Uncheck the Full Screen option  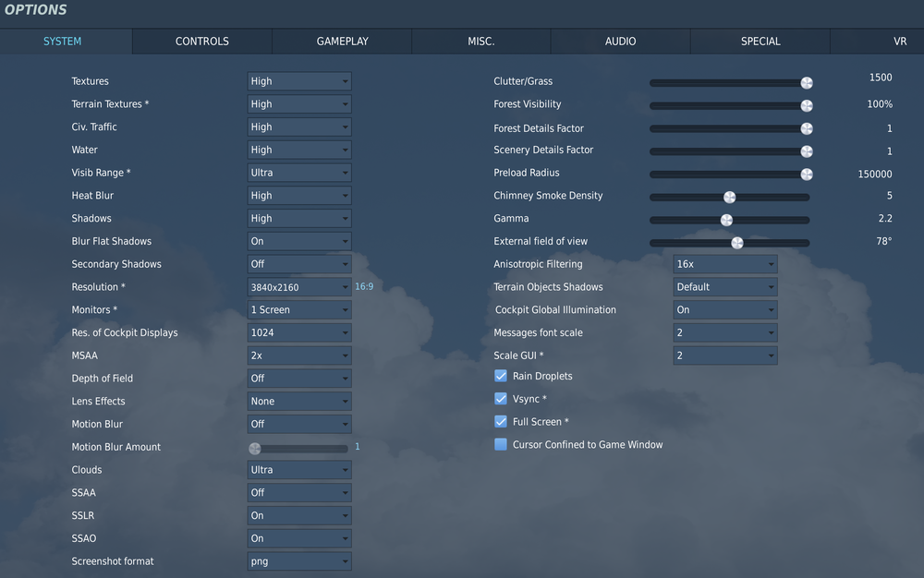(x=500, y=421)
